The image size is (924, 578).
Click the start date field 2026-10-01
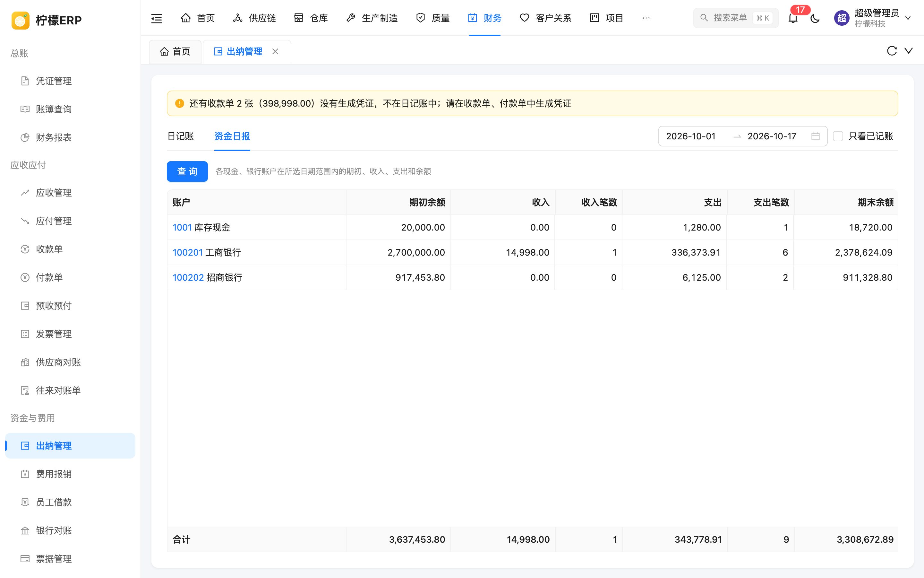click(x=691, y=136)
